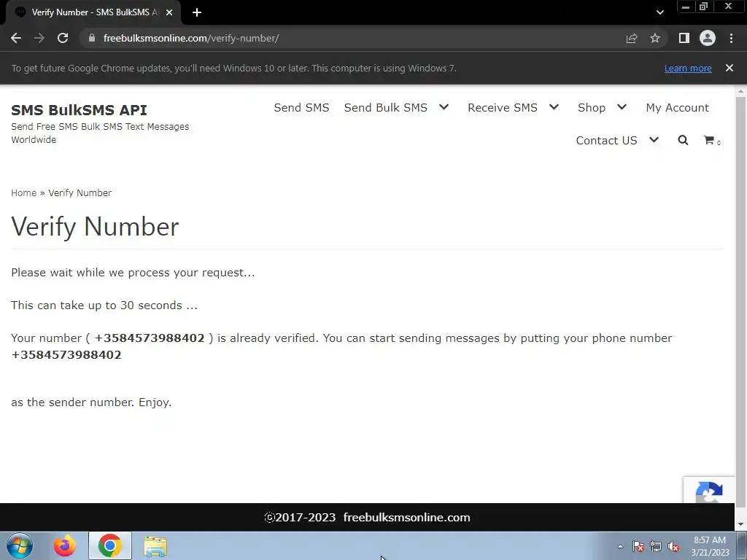The image size is (747, 560).
Task: Click 'as the sender number. Enjoy.' text
Action: [91, 402]
